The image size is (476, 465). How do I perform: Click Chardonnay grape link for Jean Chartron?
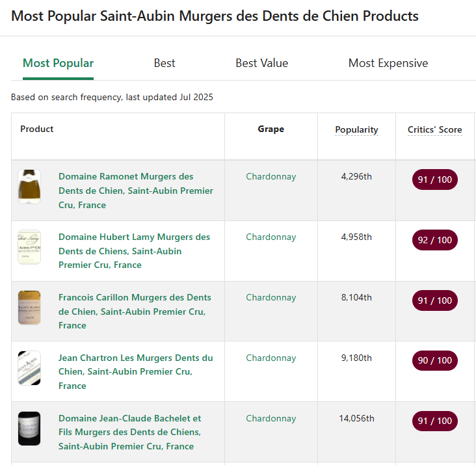tap(271, 358)
